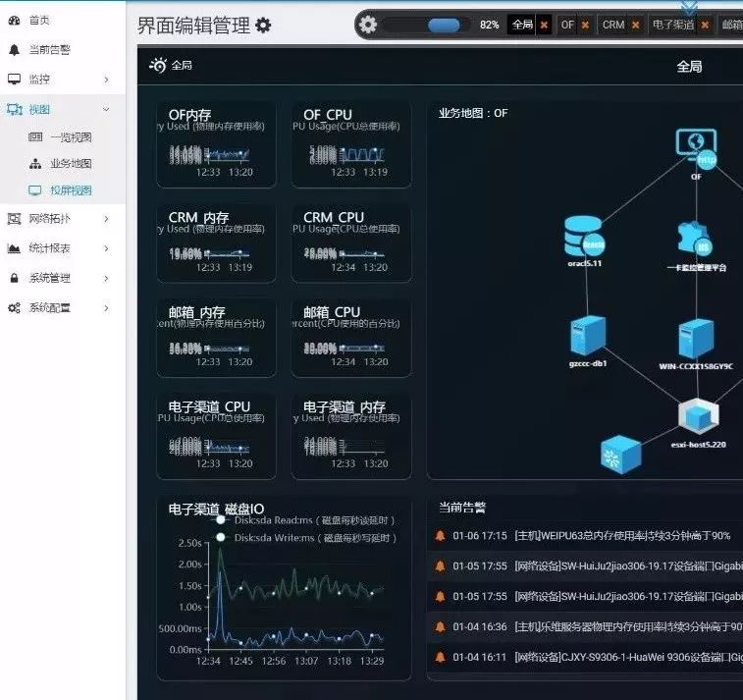
Task: Toggle Disk:sda Read:ms legend series
Action: click(x=305, y=520)
